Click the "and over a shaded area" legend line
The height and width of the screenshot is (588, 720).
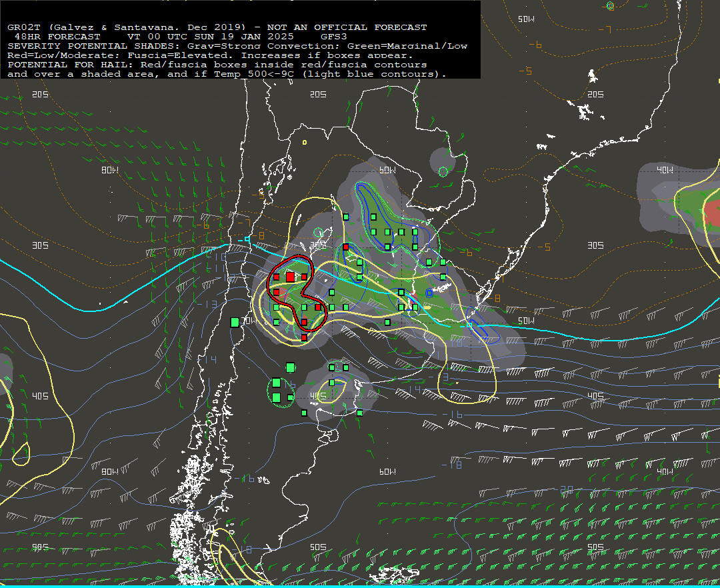pyautogui.click(x=227, y=74)
